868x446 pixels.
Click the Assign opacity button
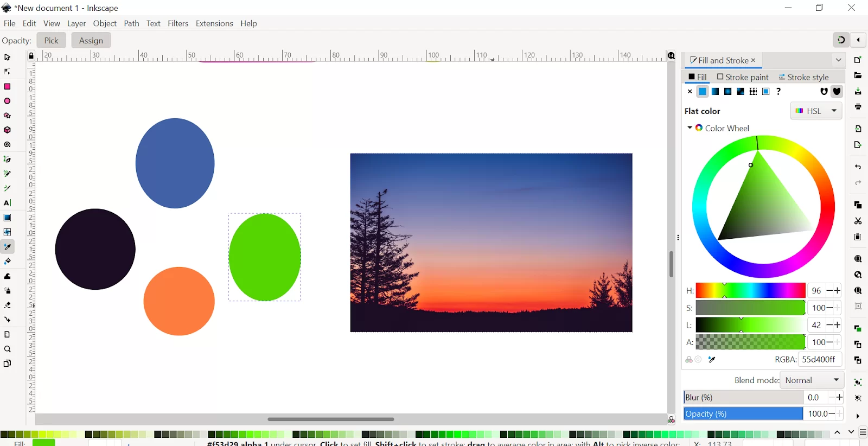[x=91, y=40]
